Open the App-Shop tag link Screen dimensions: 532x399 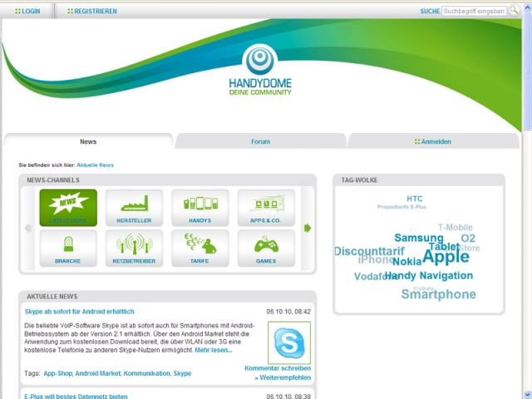(x=57, y=373)
